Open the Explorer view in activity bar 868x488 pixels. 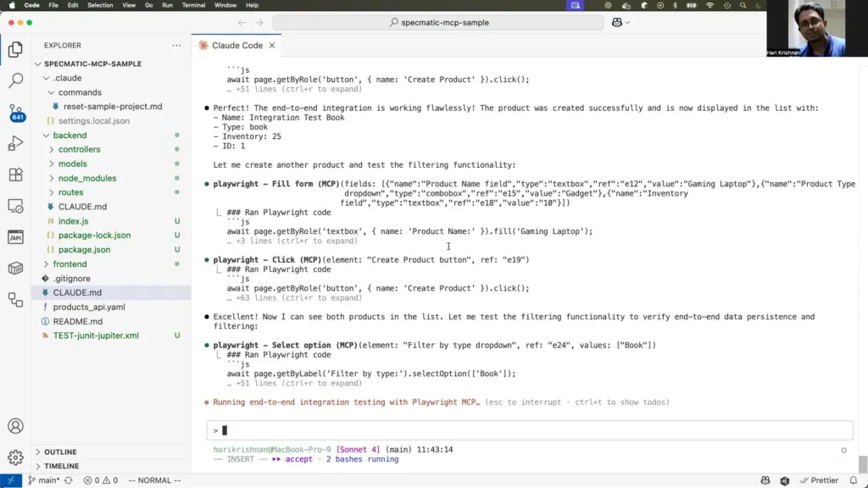(x=15, y=50)
